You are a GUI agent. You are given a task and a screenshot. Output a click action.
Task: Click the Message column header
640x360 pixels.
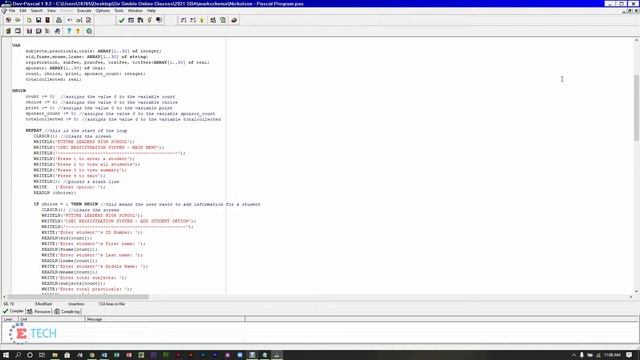tap(165, 319)
